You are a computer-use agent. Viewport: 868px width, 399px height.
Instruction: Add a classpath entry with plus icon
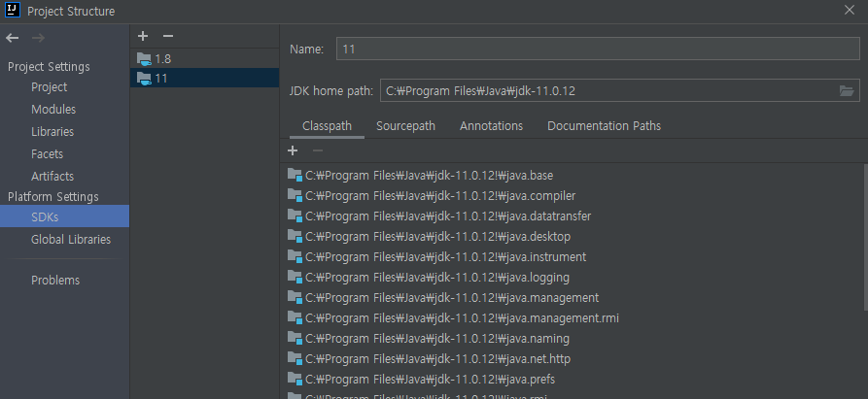[293, 150]
